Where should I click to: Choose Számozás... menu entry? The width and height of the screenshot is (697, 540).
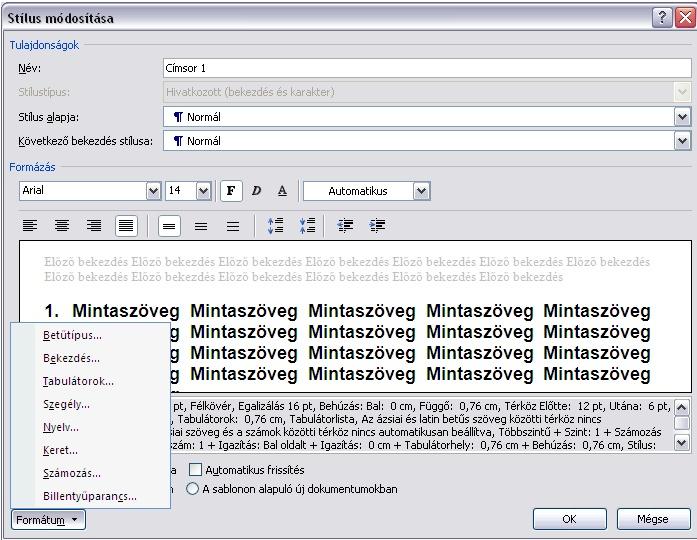[91, 473]
